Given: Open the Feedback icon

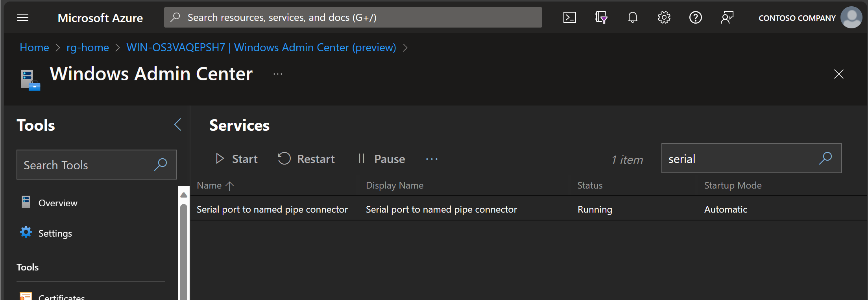Looking at the screenshot, I should [x=727, y=17].
